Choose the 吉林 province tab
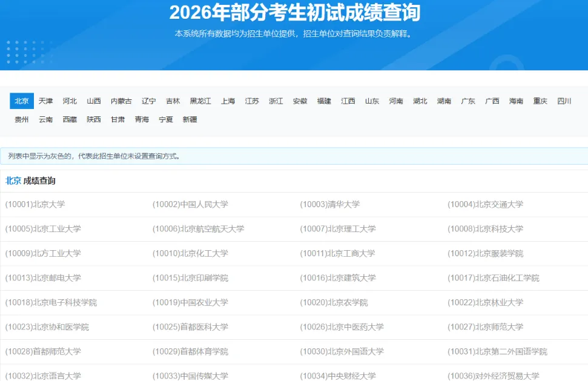 173,101
